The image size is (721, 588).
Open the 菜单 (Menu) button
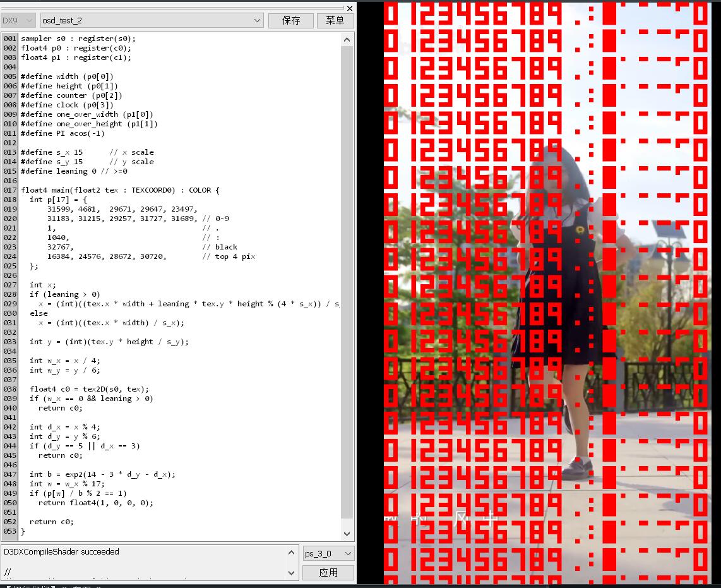coord(335,20)
